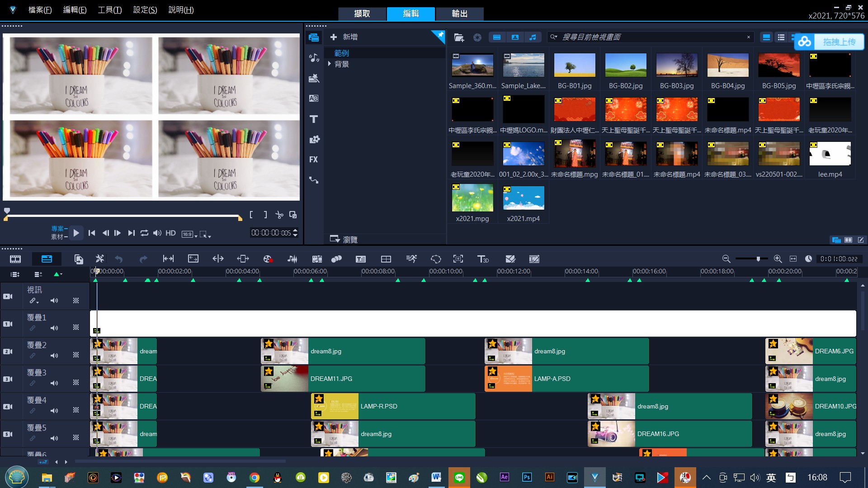The height and width of the screenshot is (488, 868).
Task: Click the import media files folder icon
Action: click(459, 38)
